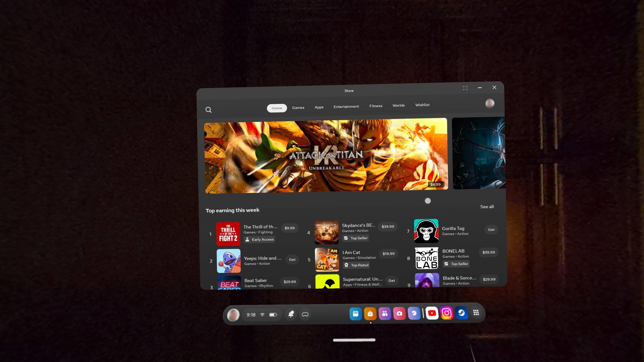Open the profile avatar in Store header
This screenshot has width=644, height=362.
490,103
